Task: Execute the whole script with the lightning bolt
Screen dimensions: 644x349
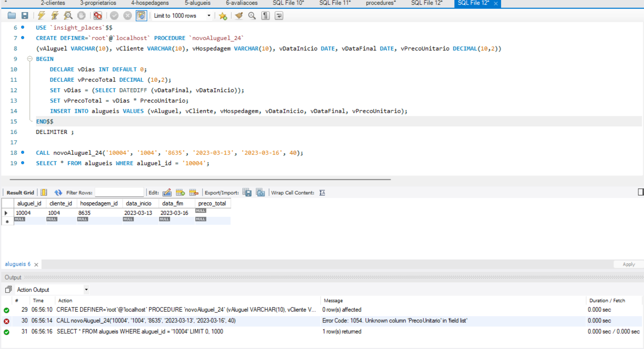Action: click(41, 16)
